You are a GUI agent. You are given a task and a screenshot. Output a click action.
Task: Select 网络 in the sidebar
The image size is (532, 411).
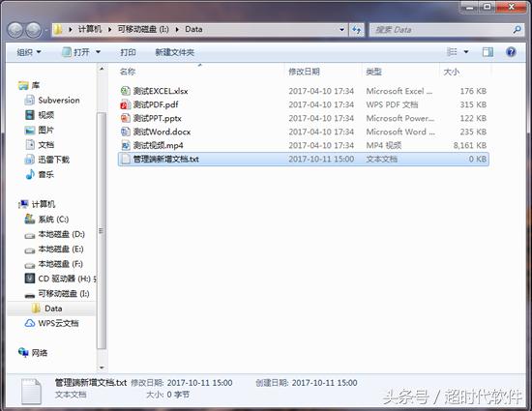click(33, 353)
